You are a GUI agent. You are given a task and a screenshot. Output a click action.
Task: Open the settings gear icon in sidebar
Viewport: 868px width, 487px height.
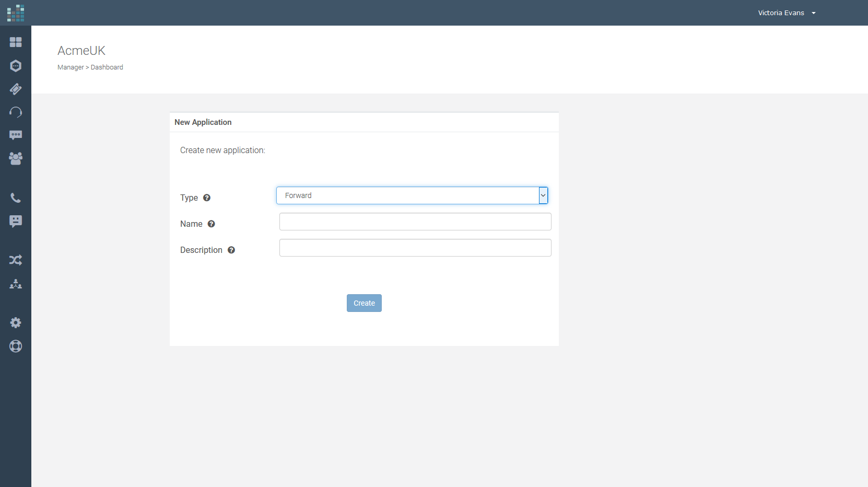pyautogui.click(x=16, y=323)
